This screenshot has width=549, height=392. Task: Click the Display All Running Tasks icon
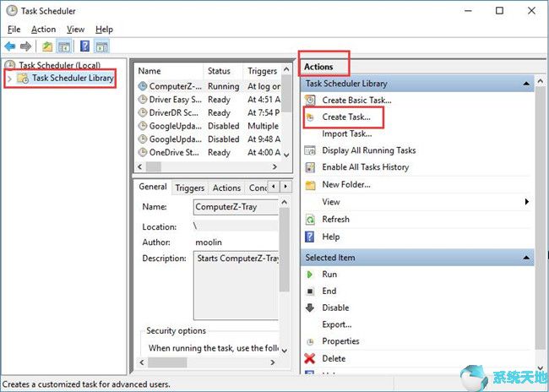(x=310, y=150)
